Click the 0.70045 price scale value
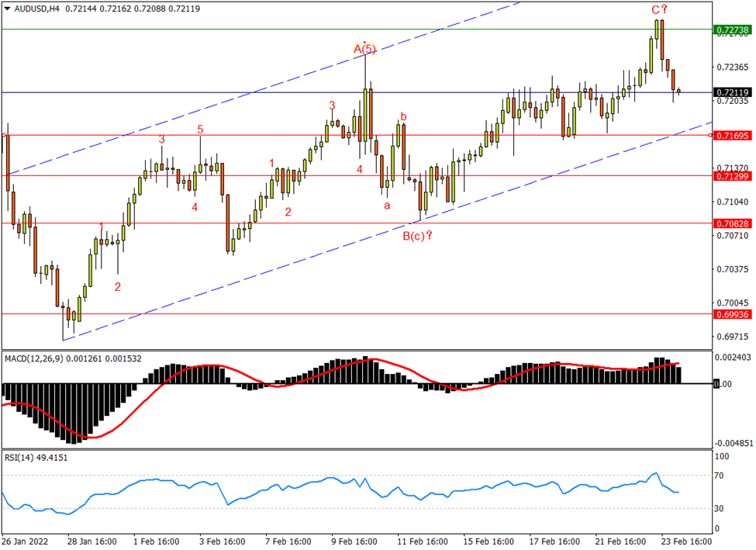Viewport: 756px width, 550px height. [x=733, y=303]
